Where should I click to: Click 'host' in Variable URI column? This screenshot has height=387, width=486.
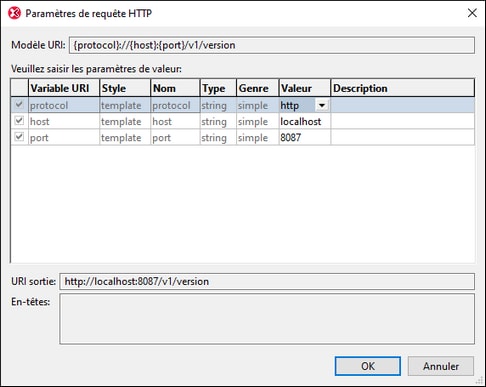click(x=64, y=122)
